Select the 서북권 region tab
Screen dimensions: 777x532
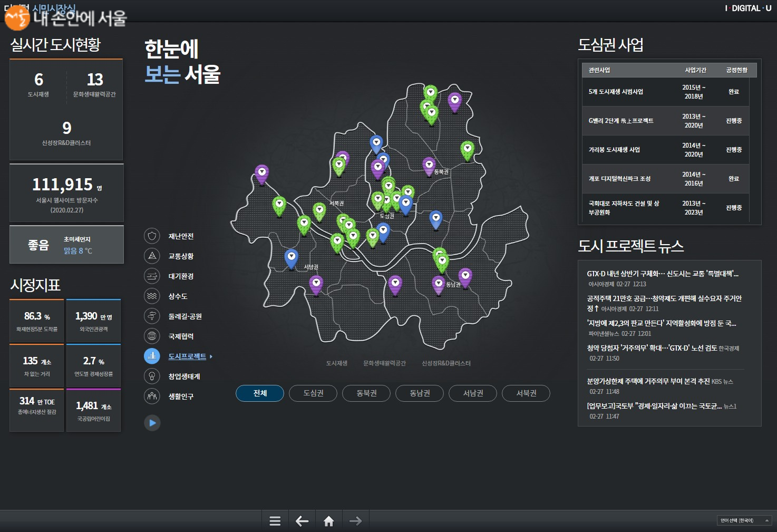[x=526, y=393]
